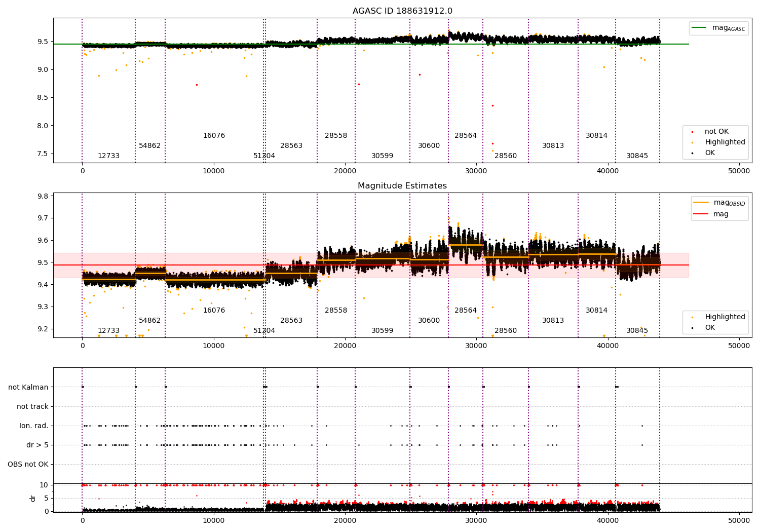The width and height of the screenshot is (760, 532).
Task: Click the 8.0 tick label
Action: 43,126
